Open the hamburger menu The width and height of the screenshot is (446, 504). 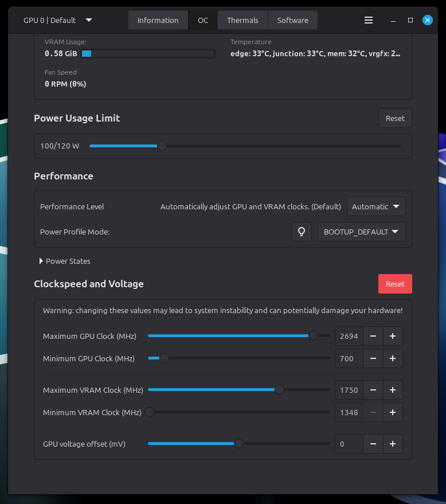[369, 20]
